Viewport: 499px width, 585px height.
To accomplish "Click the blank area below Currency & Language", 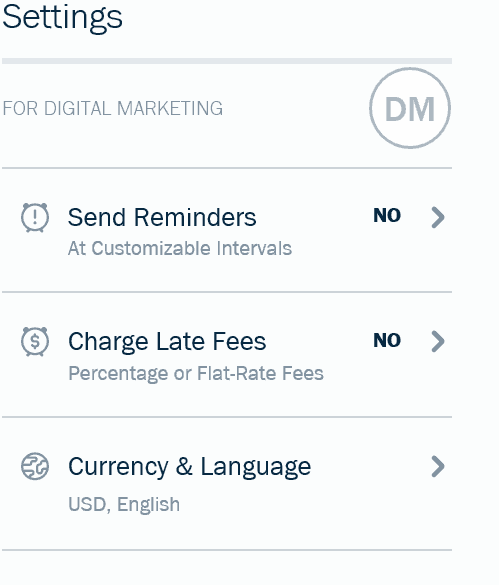I will [x=227, y=568].
